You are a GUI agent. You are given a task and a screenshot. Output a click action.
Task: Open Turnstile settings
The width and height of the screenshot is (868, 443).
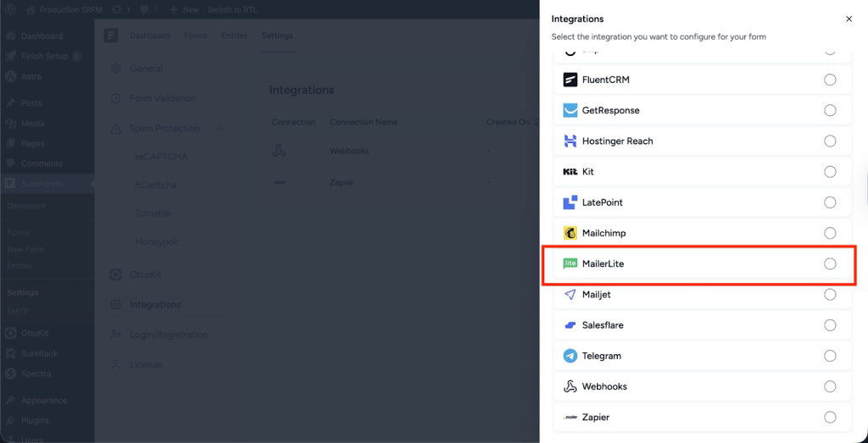point(153,213)
